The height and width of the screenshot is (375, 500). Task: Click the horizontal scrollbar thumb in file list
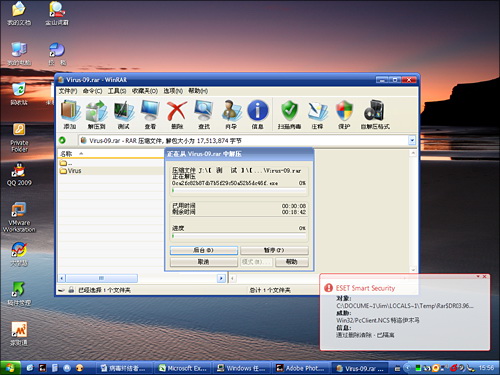pos(102,278)
